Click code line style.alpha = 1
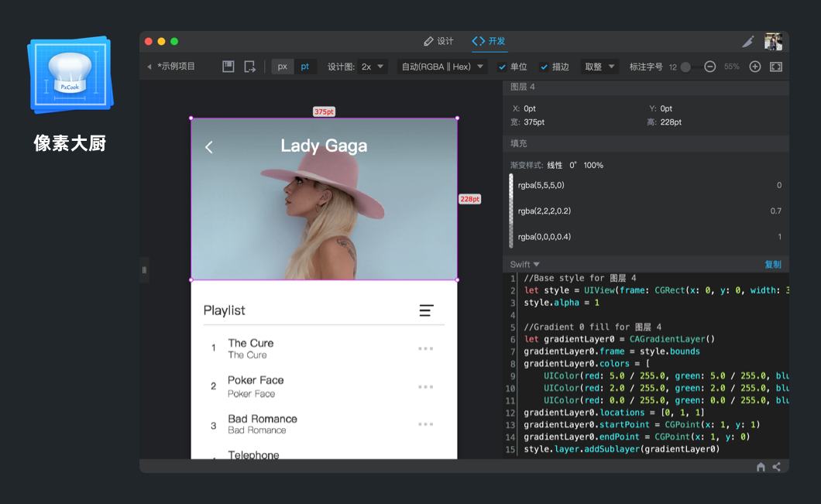 pyautogui.click(x=562, y=303)
